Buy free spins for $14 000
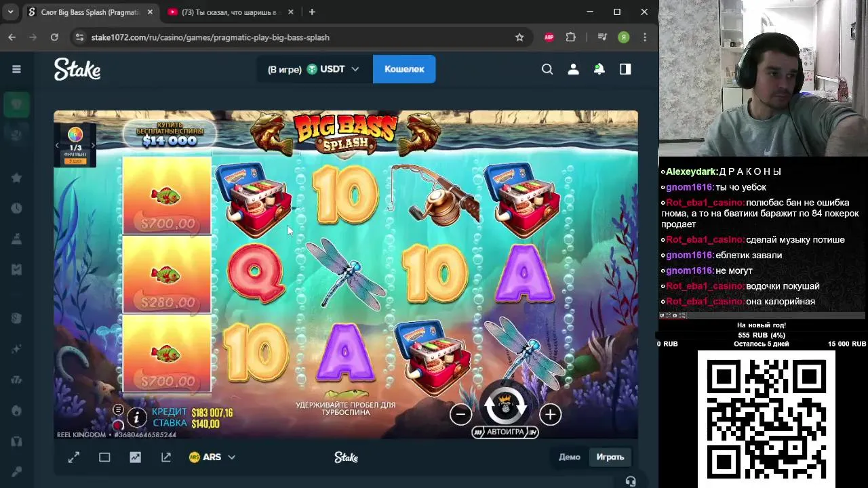 coord(170,134)
